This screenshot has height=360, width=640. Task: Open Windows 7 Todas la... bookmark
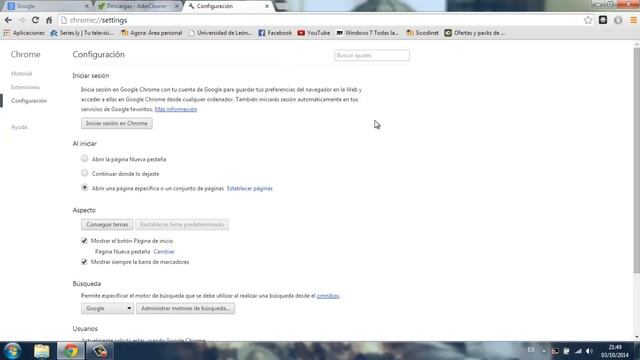(367, 33)
